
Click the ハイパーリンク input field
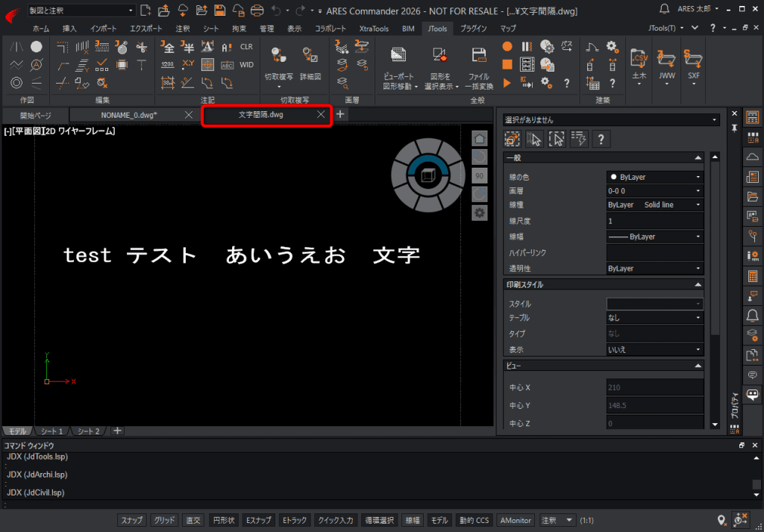pyautogui.click(x=655, y=252)
